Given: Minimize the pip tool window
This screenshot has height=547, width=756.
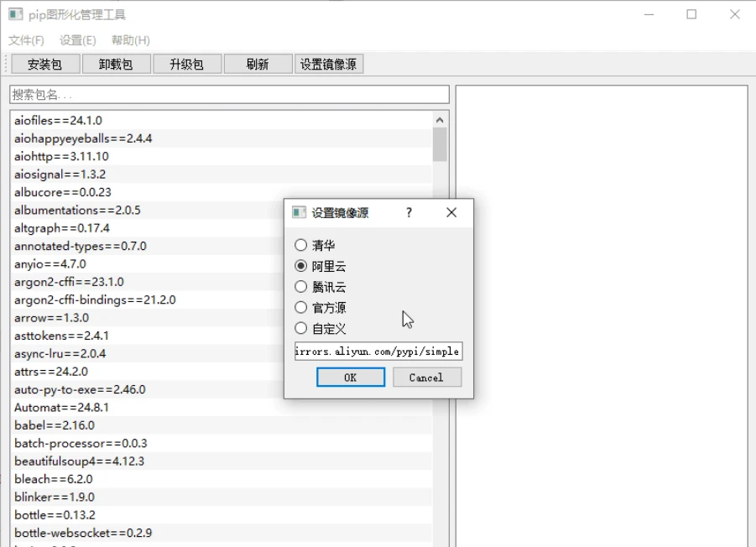Looking at the screenshot, I should coord(649,14).
